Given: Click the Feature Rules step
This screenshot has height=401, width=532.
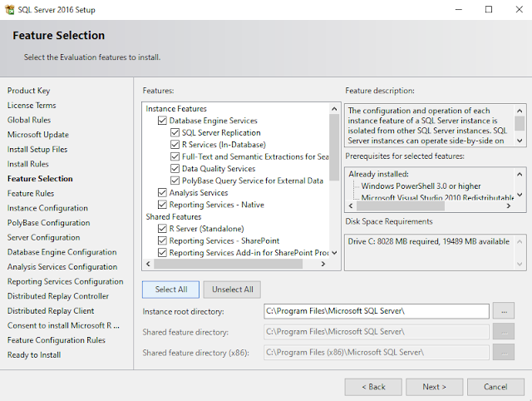Looking at the screenshot, I should [x=31, y=193].
